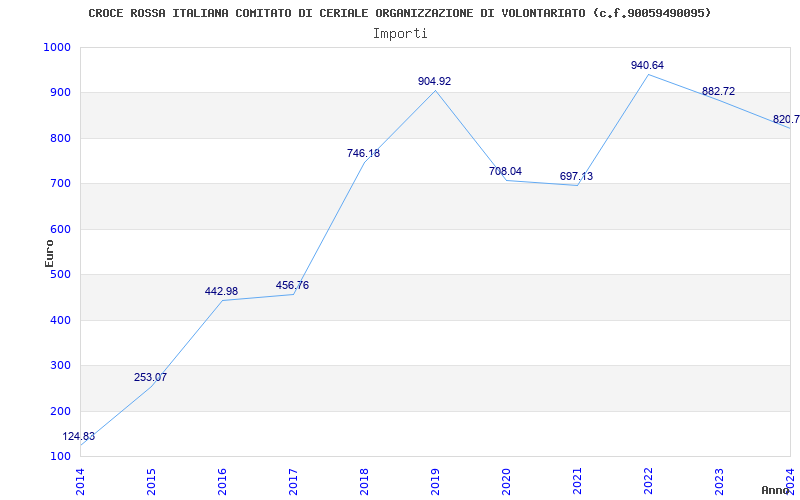Click the Euro y-axis title
Viewport: 800px width, 500px height.
49,253
